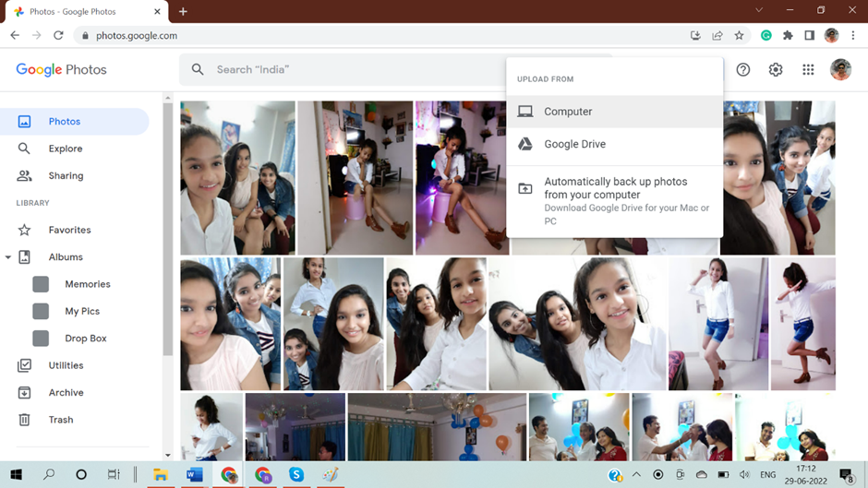Click the laptop icon next to Computer
This screenshot has width=868, height=488.
pos(524,112)
